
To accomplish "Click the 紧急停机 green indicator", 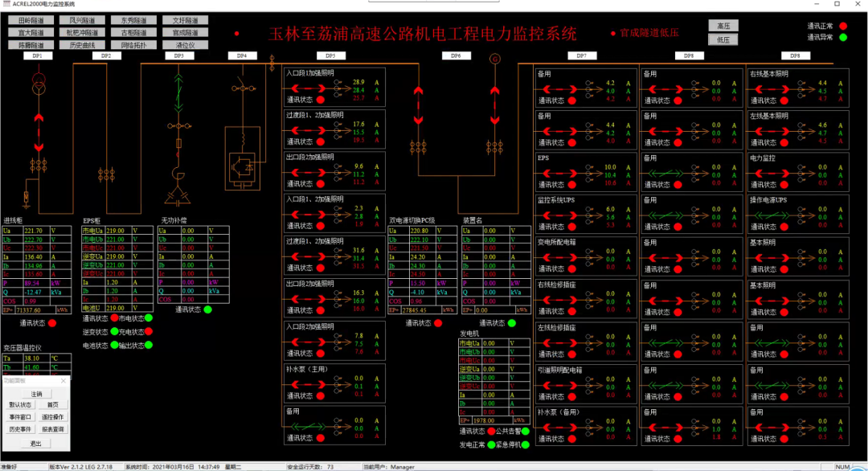I will coord(526,444).
